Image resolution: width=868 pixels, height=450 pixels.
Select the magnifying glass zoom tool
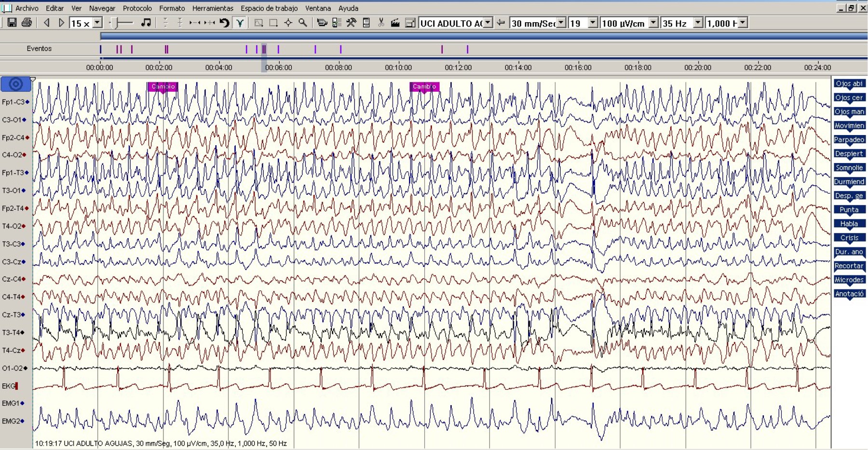click(303, 23)
